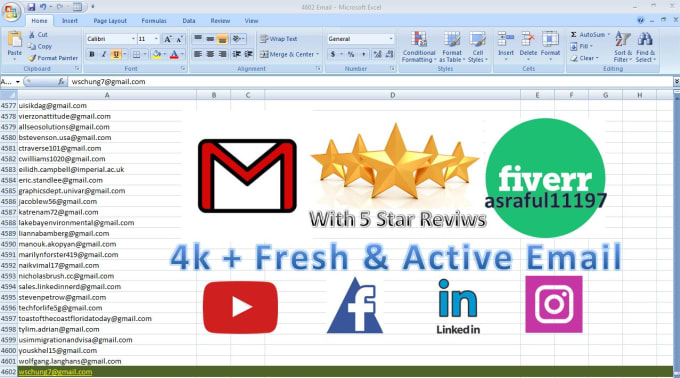Switch to the Data tab
The image size is (680, 378).
tap(189, 21)
